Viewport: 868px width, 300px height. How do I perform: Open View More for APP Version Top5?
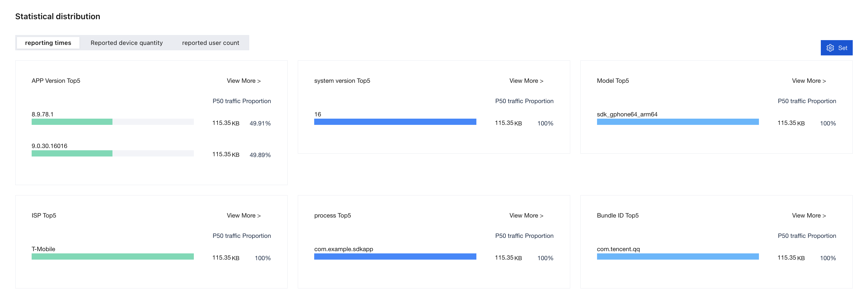click(x=244, y=81)
